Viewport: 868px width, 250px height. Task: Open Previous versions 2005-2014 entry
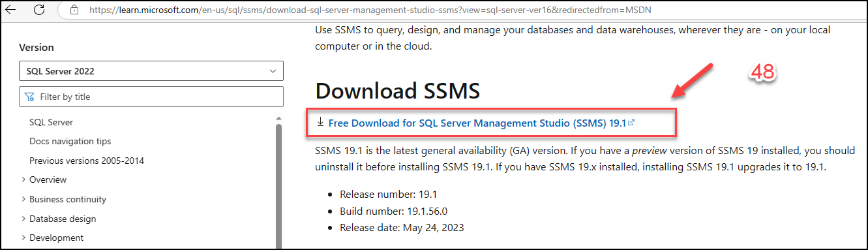click(87, 161)
